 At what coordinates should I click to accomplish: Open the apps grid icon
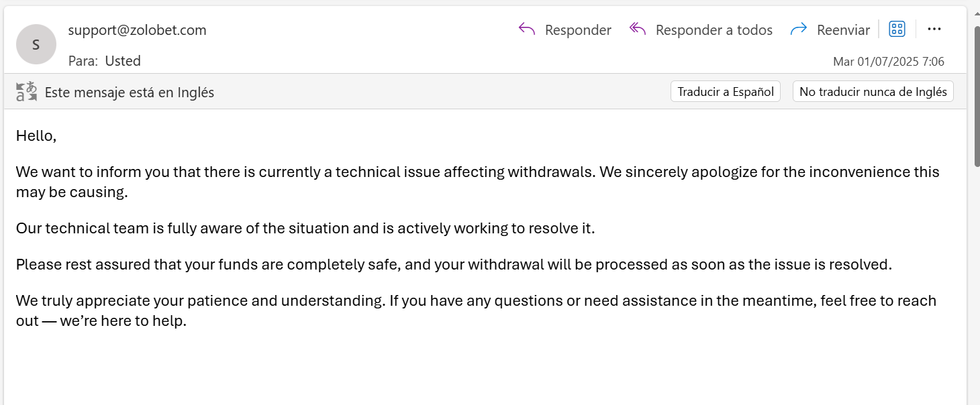point(897,29)
